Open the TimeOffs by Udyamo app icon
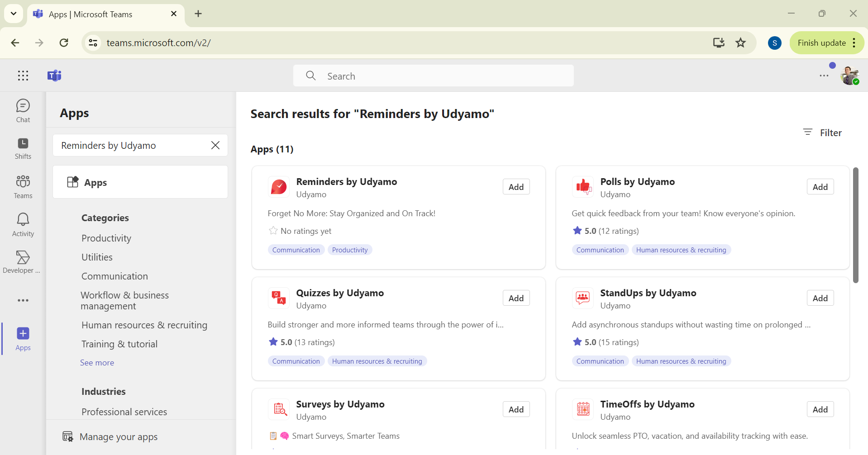The image size is (868, 455). (x=583, y=409)
